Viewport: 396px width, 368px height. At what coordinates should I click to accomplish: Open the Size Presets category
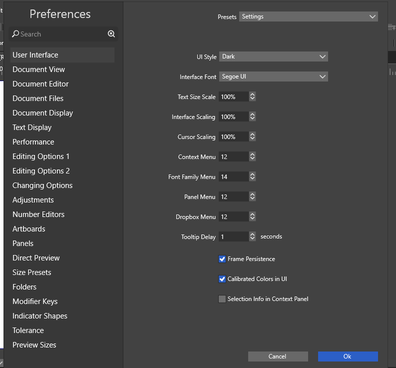32,272
